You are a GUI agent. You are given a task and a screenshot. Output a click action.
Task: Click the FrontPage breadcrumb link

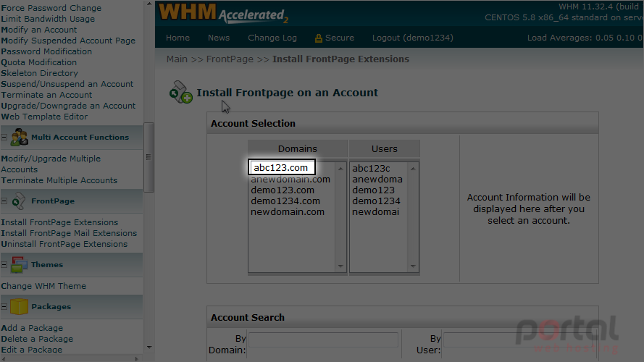[230, 59]
